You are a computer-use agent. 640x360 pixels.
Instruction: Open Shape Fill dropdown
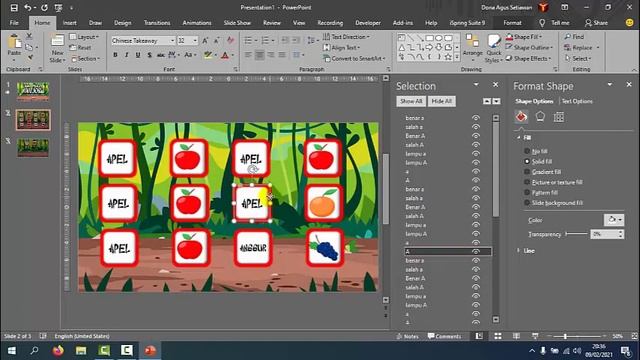pos(524,37)
